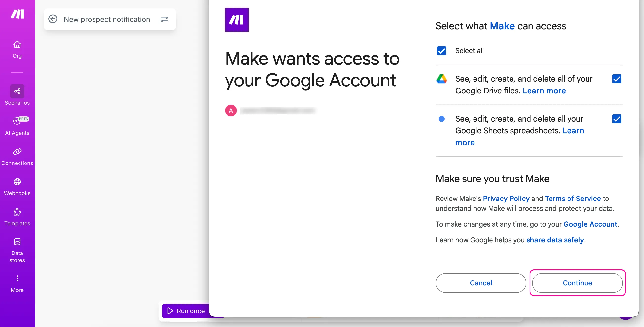
Task: Click the blurred account email address
Action: click(x=278, y=110)
